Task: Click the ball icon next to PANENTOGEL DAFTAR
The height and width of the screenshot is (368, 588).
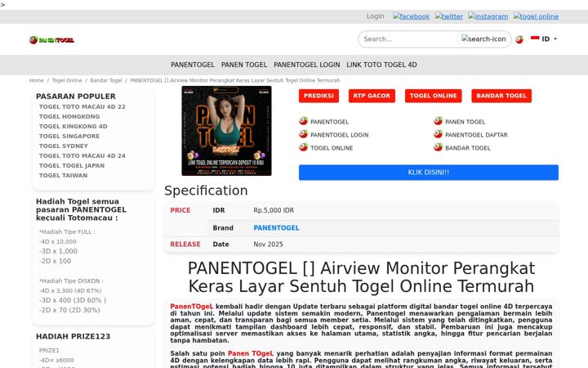Action: coord(438,134)
